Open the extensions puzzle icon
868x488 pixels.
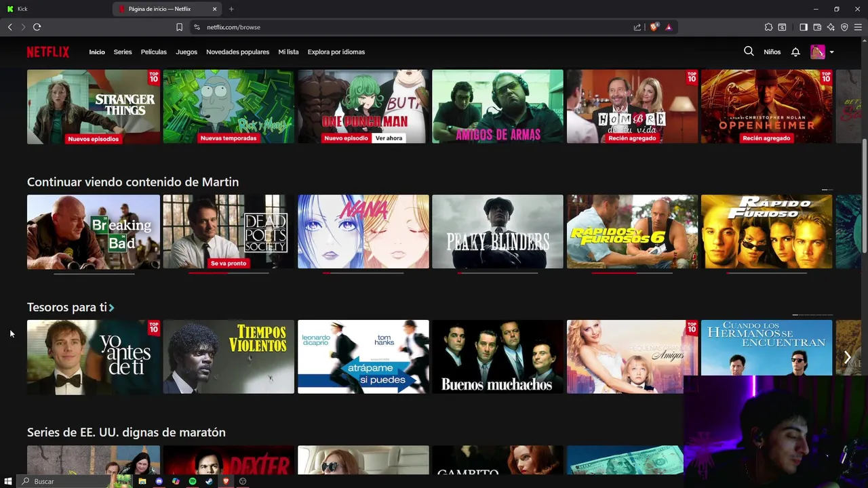[768, 27]
